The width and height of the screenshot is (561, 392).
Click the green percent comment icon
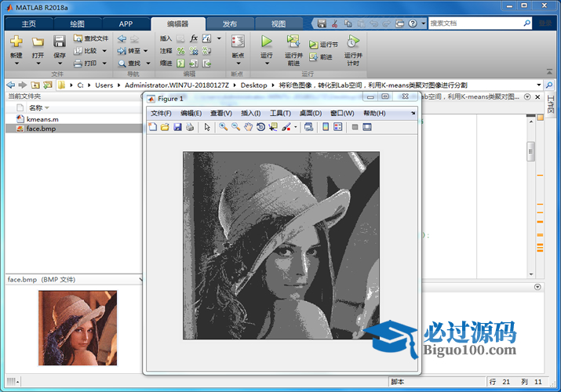[180, 51]
